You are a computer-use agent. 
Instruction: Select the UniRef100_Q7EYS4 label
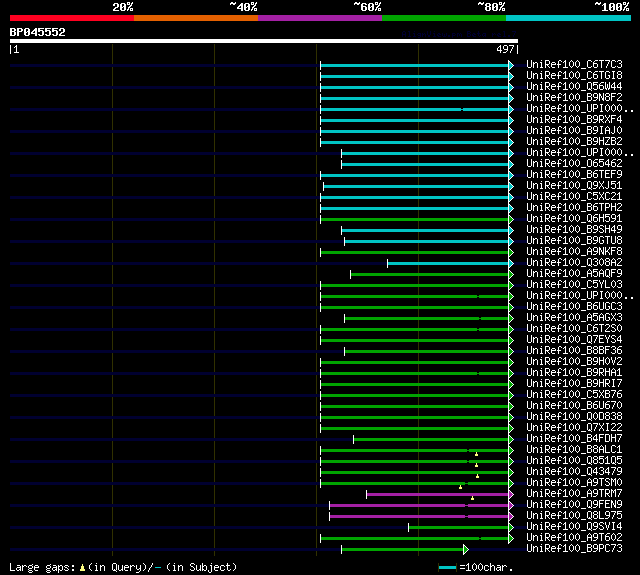point(574,340)
